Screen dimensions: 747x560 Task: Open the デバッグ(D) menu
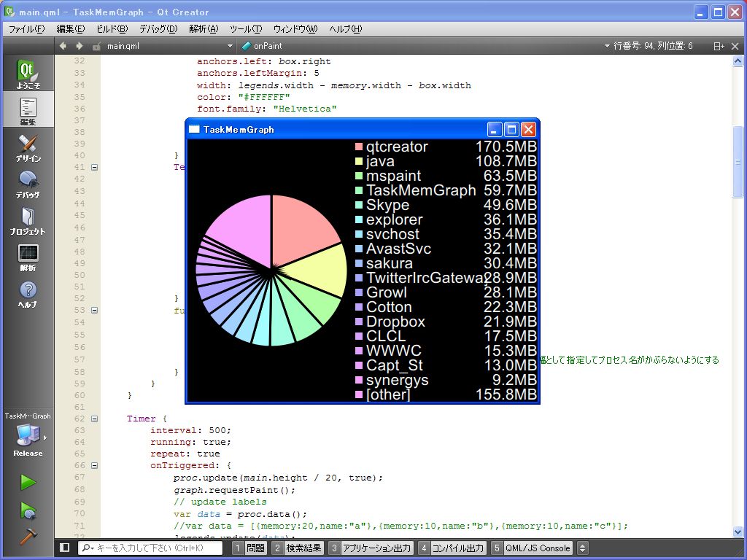158,29
